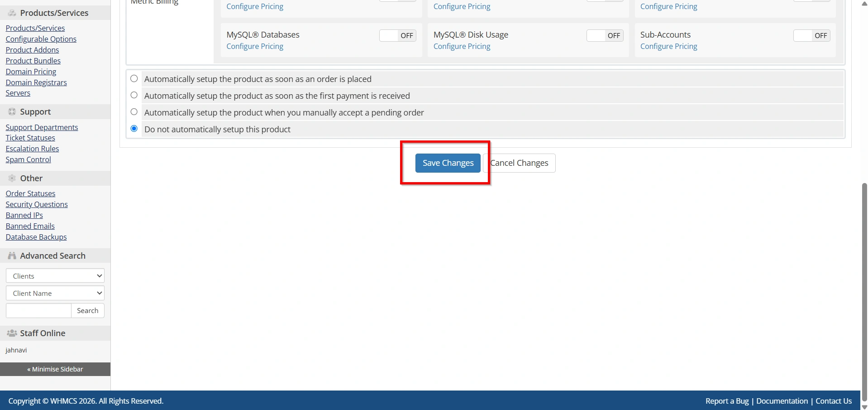
Task: Click the Support section header icon
Action: point(12,111)
